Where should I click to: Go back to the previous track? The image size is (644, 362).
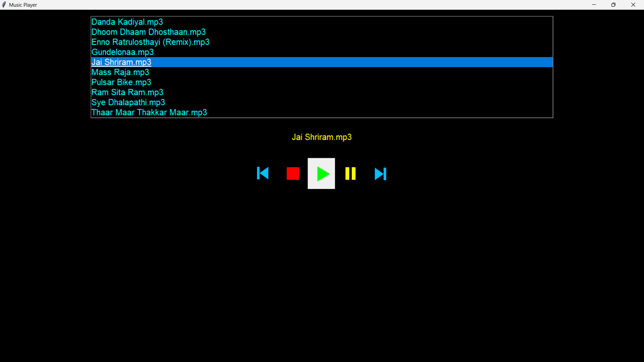pyautogui.click(x=263, y=173)
